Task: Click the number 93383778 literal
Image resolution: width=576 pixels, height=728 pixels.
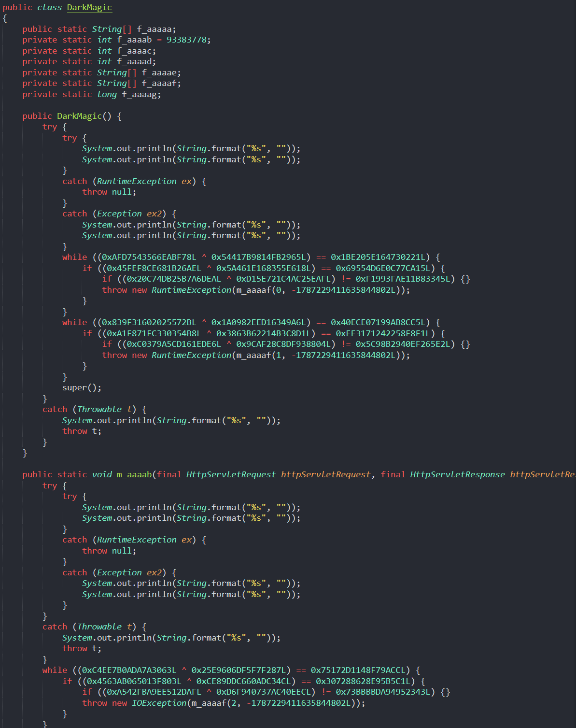Action: pos(188,40)
